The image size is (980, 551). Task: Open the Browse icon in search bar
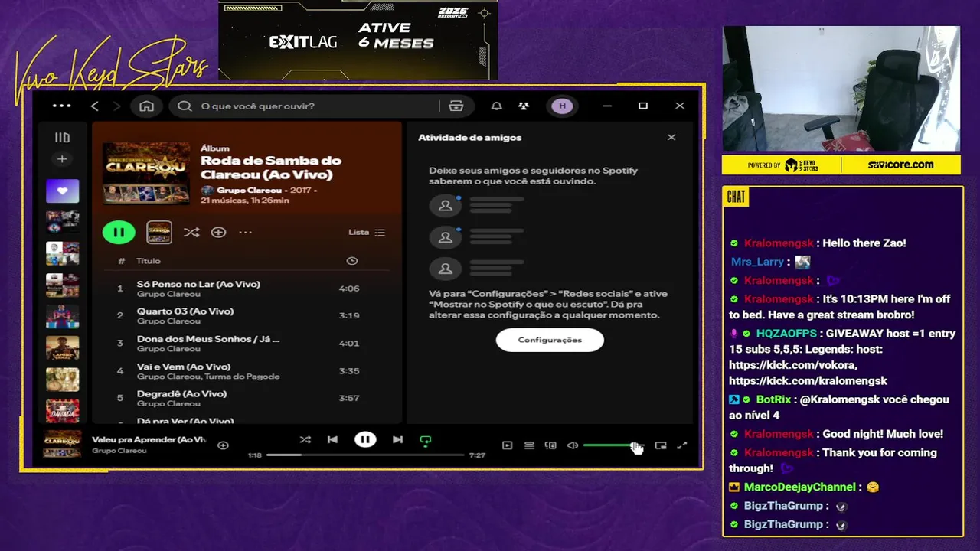pos(456,106)
